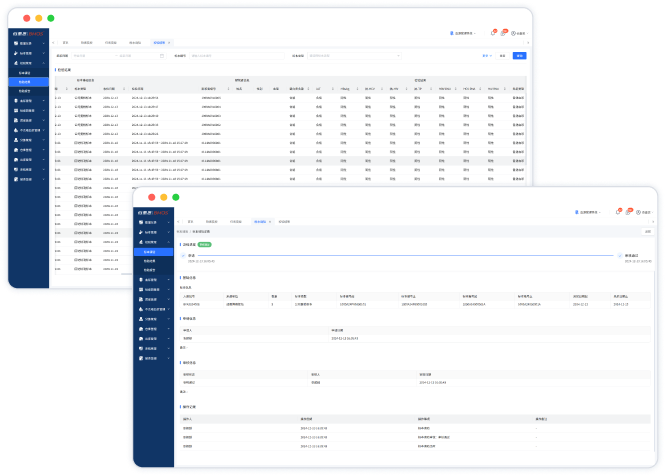Open the expand-filters dropdown beside the blue search button
Image resolution: width=666 pixels, height=476 pixels.
[x=488, y=56]
